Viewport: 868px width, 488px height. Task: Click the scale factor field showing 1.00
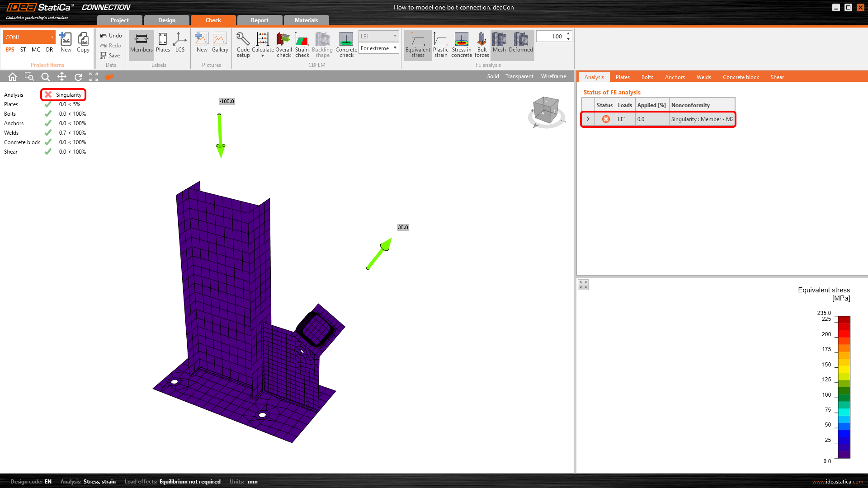click(x=551, y=37)
